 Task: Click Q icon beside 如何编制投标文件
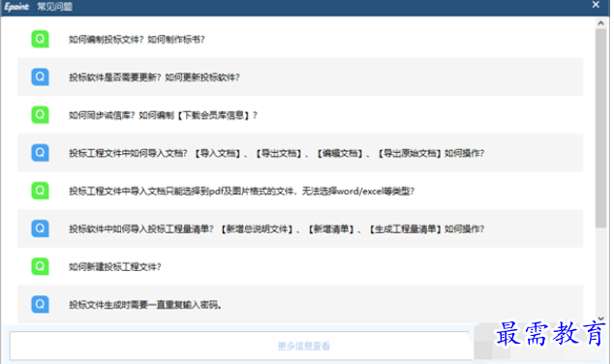pyautogui.click(x=40, y=39)
